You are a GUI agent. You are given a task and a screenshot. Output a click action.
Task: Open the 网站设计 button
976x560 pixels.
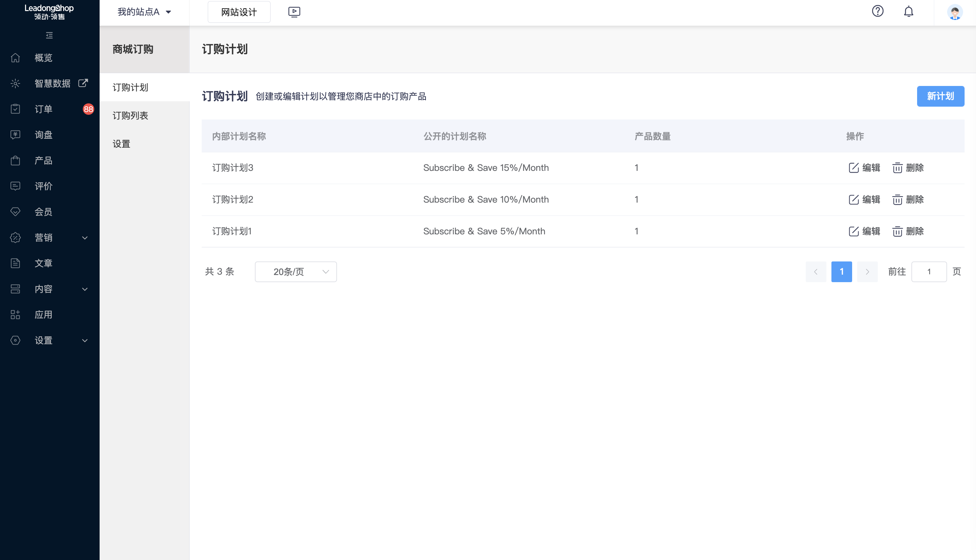click(x=238, y=12)
